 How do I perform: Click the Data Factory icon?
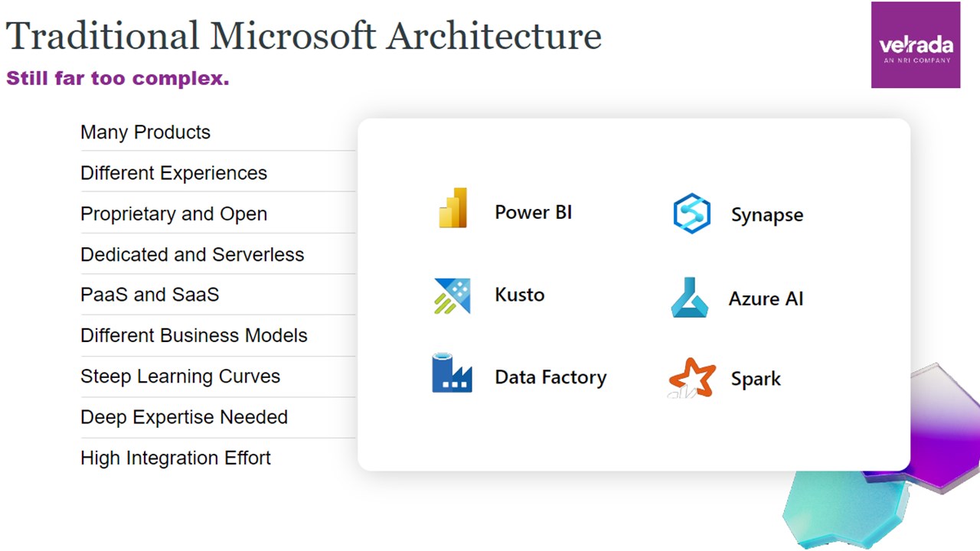tap(452, 373)
